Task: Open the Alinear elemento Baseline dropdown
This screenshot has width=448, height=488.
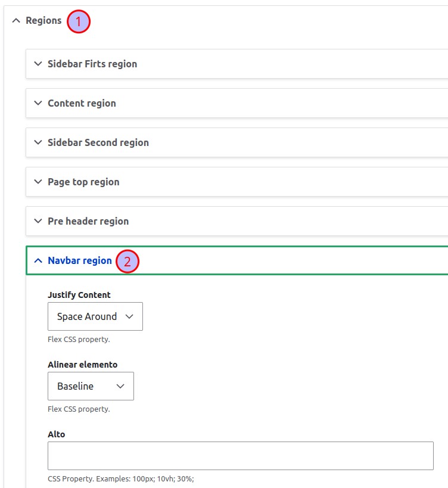Action: tap(91, 386)
